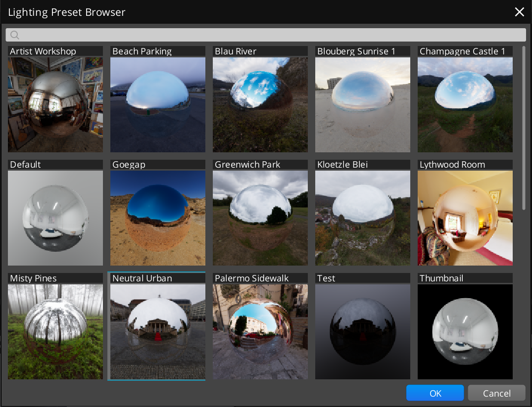Click the magnifying glass search icon
Image resolution: width=532 pixels, height=407 pixels.
pos(14,35)
